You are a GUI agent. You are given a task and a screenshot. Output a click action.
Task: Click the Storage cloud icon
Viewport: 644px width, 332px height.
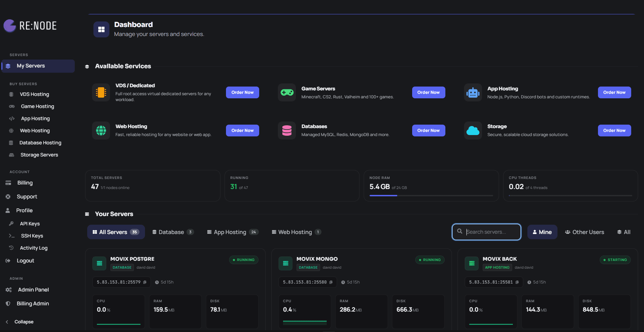(x=473, y=131)
